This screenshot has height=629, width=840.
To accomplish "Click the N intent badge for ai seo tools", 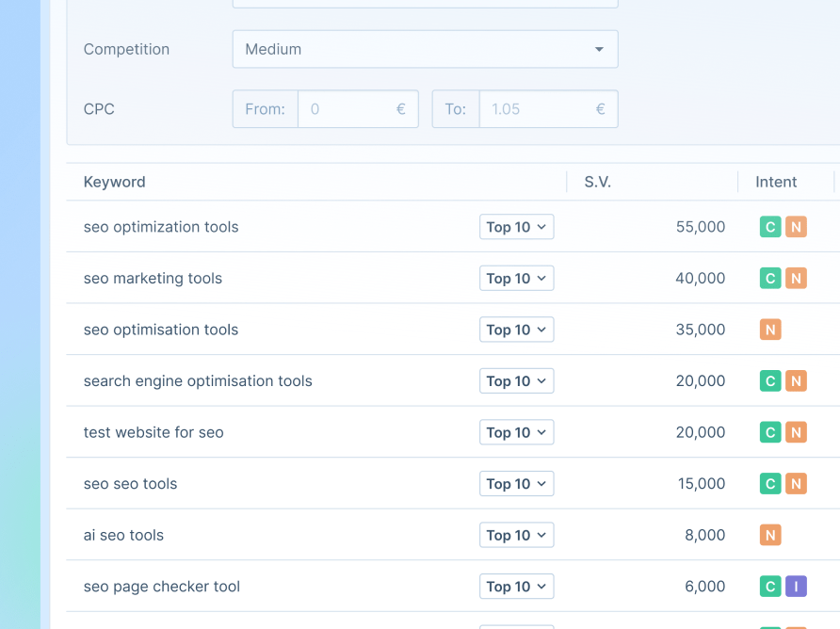I will [x=769, y=535].
